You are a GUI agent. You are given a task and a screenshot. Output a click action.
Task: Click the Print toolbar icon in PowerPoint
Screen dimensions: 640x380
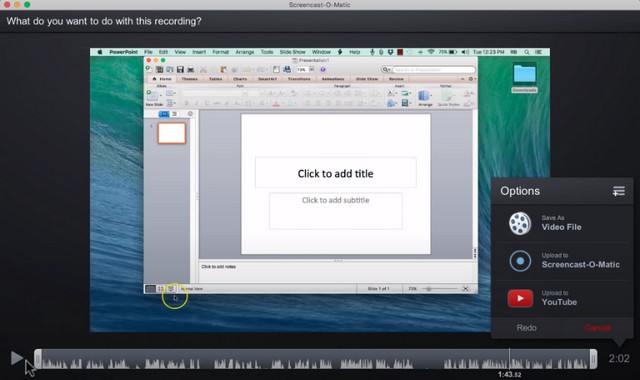tap(191, 70)
